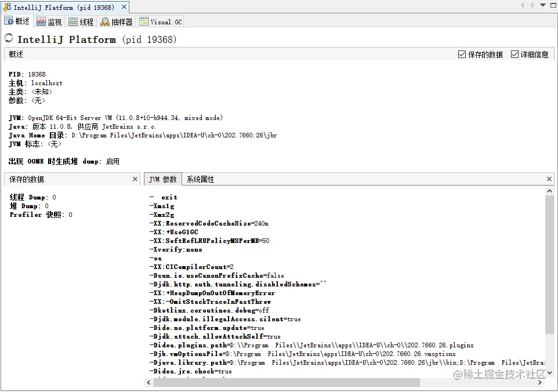The image size is (558, 392).
Task: Select the 系统属性 tab
Action: (x=200, y=179)
